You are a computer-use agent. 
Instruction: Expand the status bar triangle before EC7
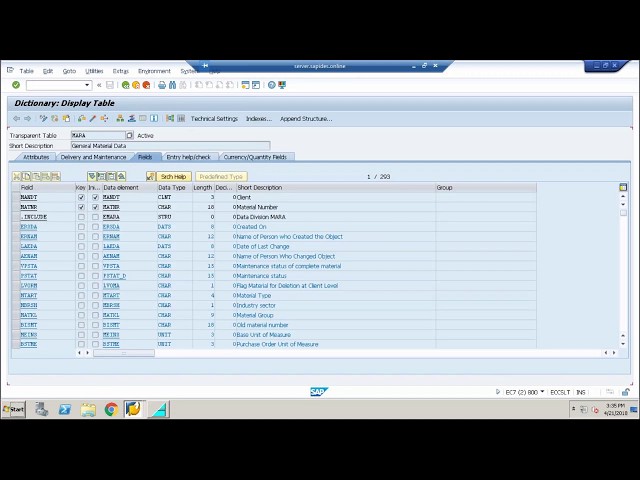tap(498, 392)
